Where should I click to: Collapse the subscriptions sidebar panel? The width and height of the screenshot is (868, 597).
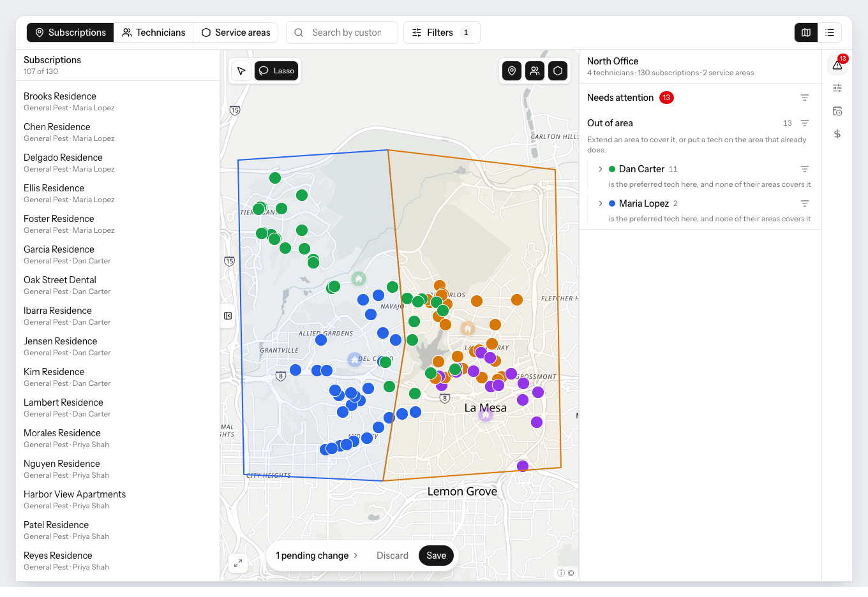(x=228, y=316)
